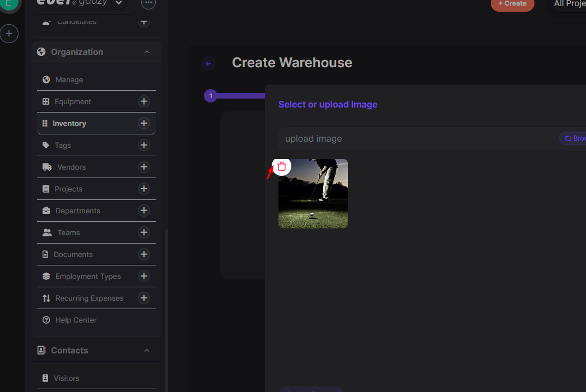The image size is (586, 392).
Task: Click the briefcase icon beside Departments
Action: [x=46, y=211]
